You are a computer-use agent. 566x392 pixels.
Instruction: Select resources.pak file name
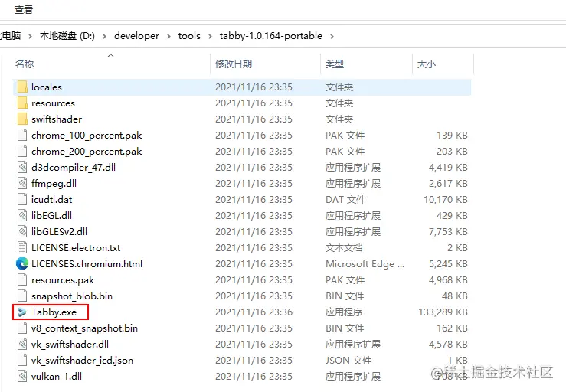click(63, 280)
